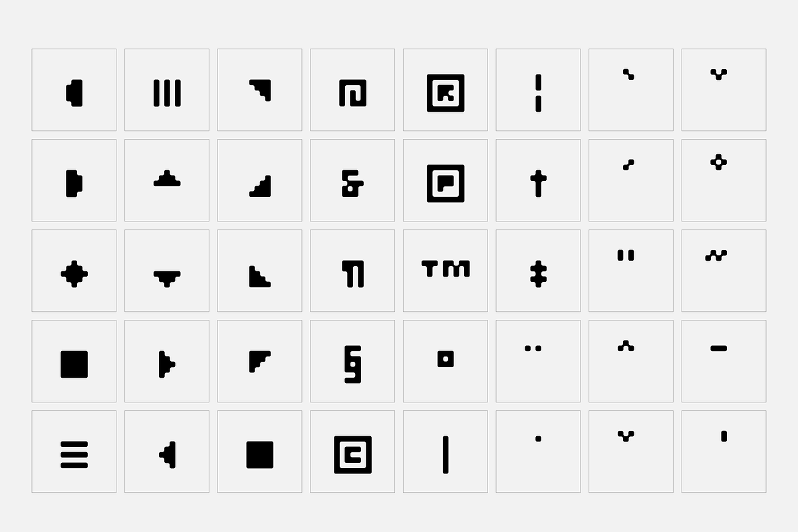Select the three horizontal bars glyph
This screenshot has width=798, height=532.
pyautogui.click(x=74, y=455)
